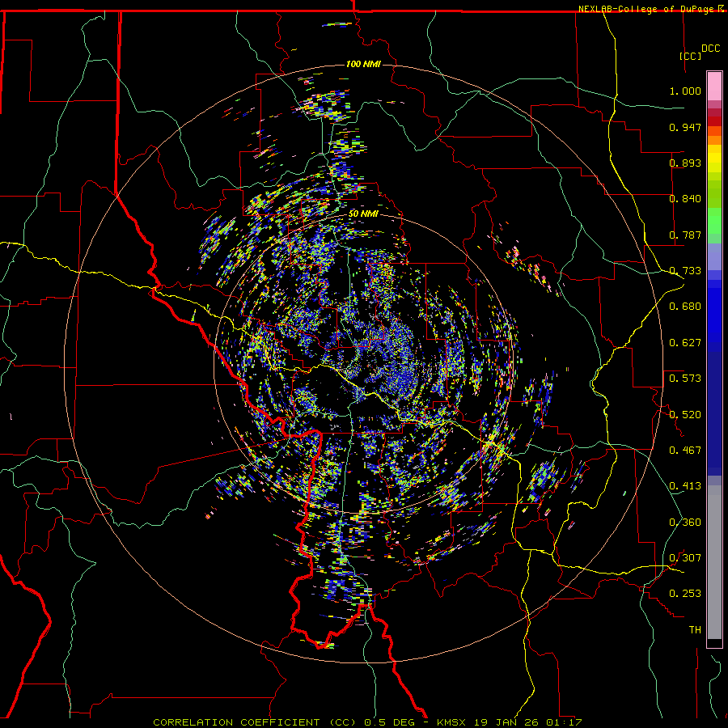Click the TH threshold label on scale
This screenshot has width=728, height=728.
coord(695,630)
